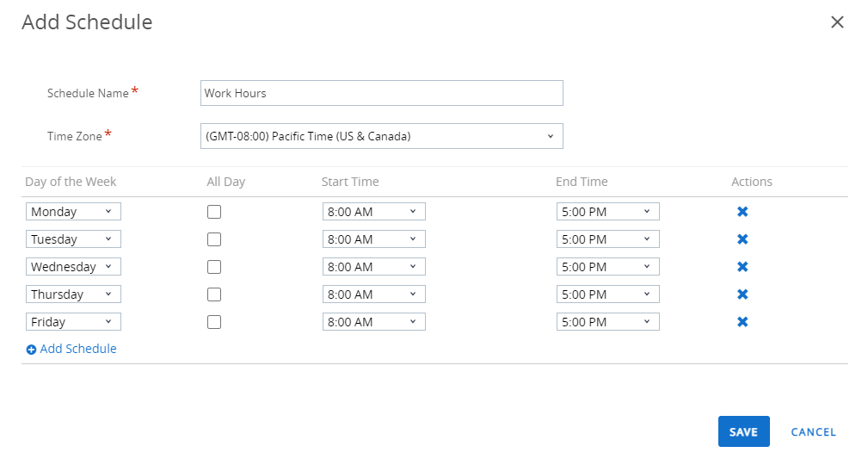868x471 pixels.
Task: Click the Schedule Name label
Action: tap(88, 93)
